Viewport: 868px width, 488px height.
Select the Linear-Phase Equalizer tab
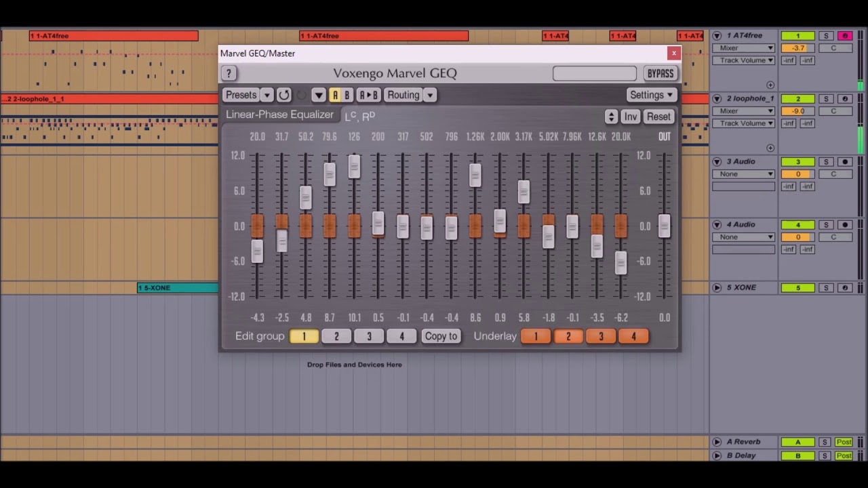coord(280,115)
